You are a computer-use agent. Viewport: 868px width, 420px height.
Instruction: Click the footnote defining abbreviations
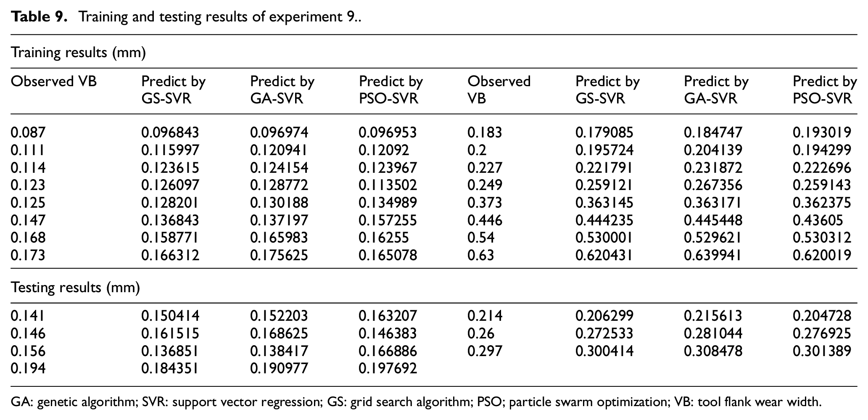pyautogui.click(x=416, y=402)
